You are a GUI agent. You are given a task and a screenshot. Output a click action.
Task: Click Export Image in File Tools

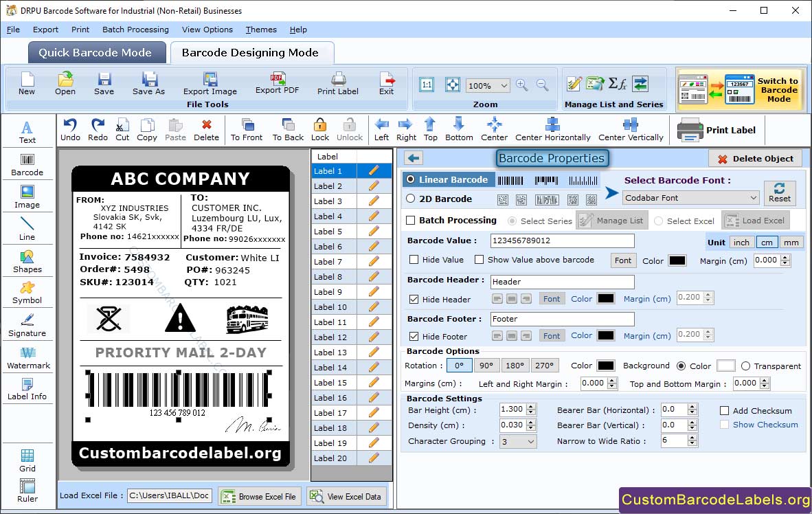(x=210, y=84)
